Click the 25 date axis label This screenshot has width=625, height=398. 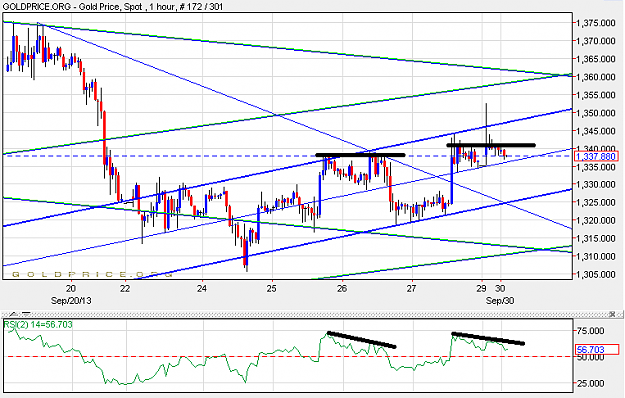pyautogui.click(x=272, y=288)
